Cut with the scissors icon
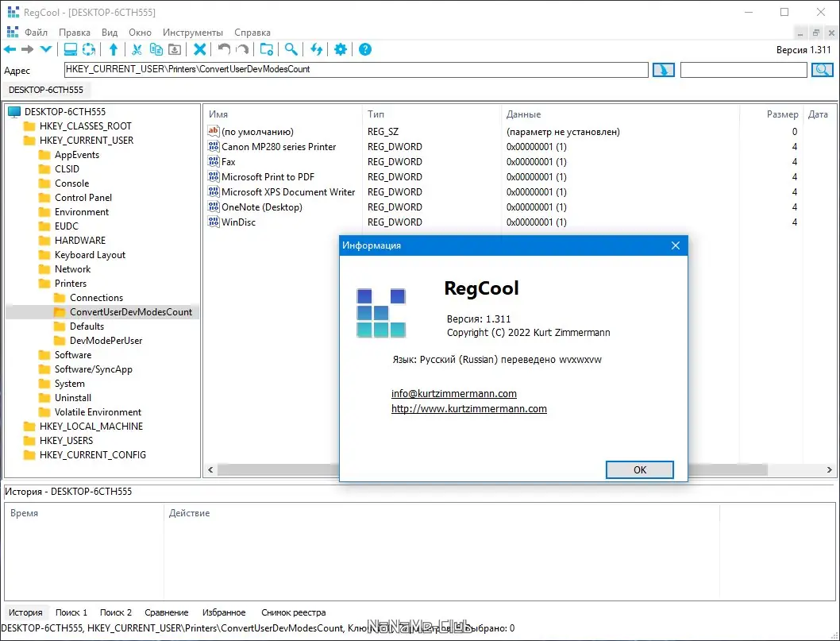 pyautogui.click(x=137, y=49)
